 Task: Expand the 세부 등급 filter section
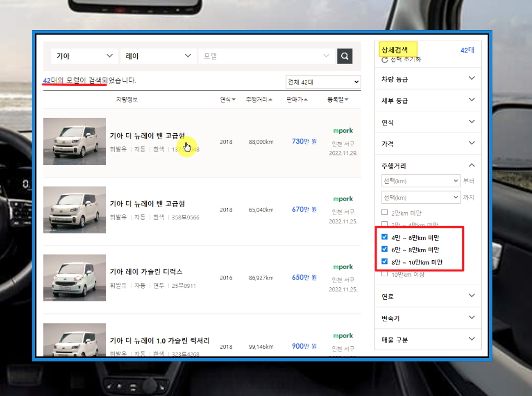click(428, 100)
